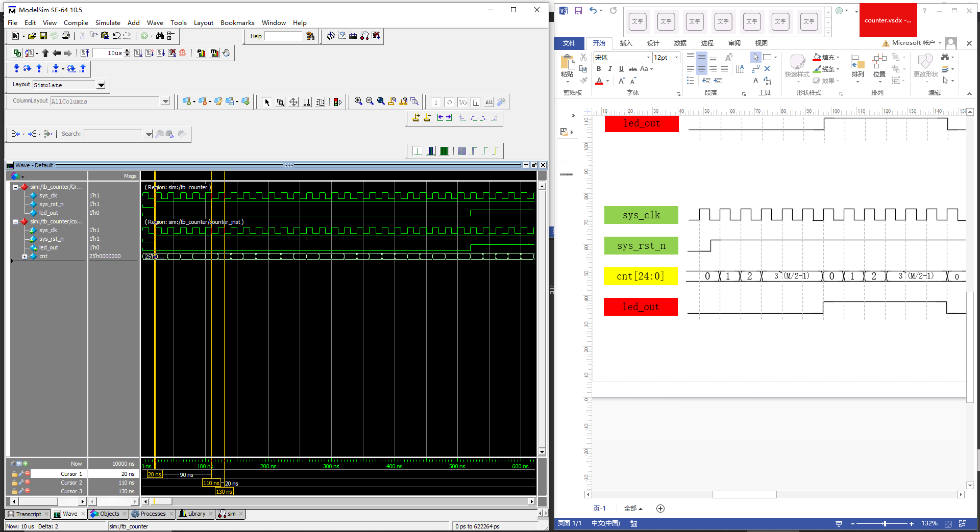This screenshot has width=980, height=532.
Task: Click the Visio Format Painter brush icon
Action: tap(583, 80)
